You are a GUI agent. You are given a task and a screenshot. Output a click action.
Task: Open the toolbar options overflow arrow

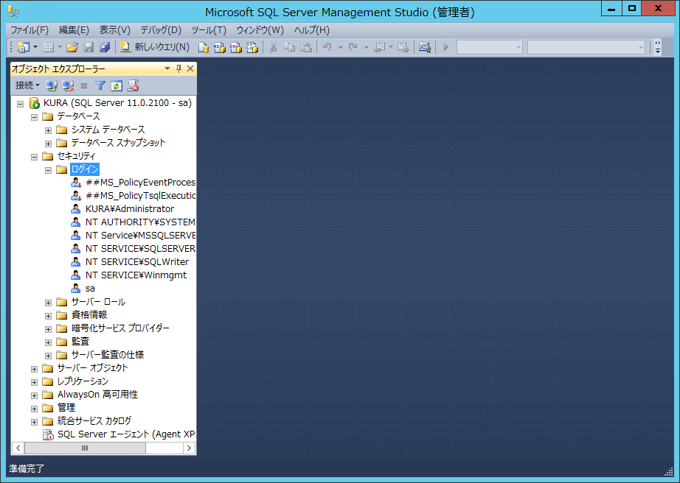(657, 47)
